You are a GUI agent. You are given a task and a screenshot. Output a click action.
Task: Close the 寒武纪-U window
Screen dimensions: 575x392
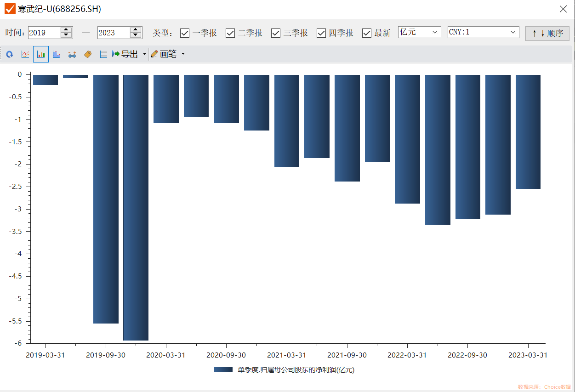point(563,9)
